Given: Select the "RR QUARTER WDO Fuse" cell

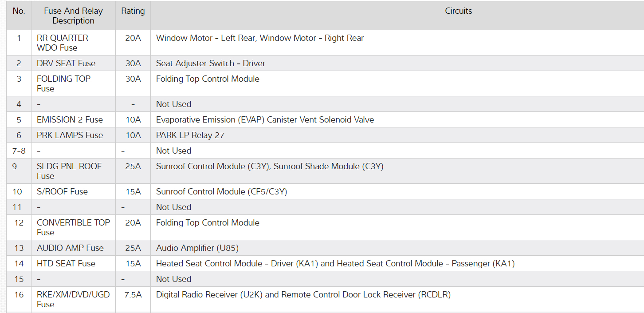Looking at the screenshot, I should tap(63, 43).
